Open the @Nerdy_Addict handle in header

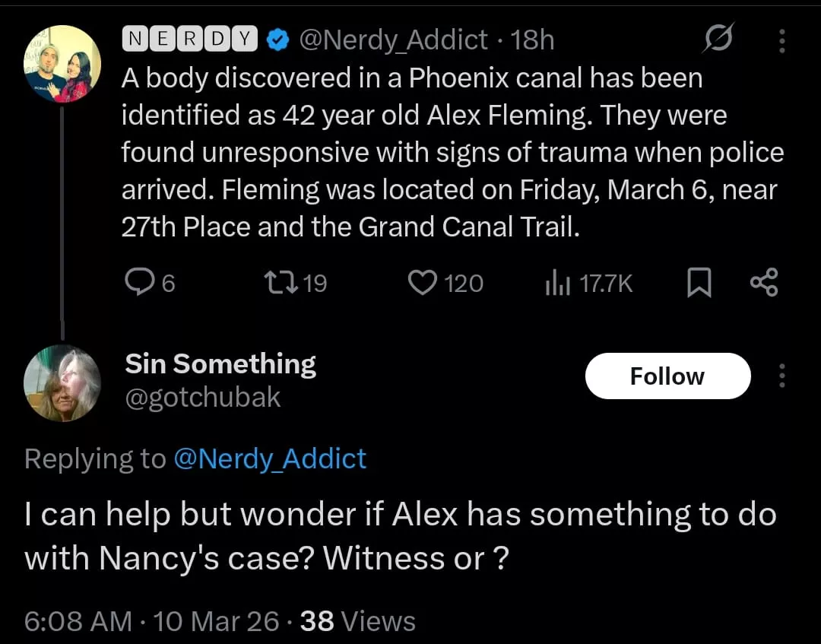click(395, 40)
